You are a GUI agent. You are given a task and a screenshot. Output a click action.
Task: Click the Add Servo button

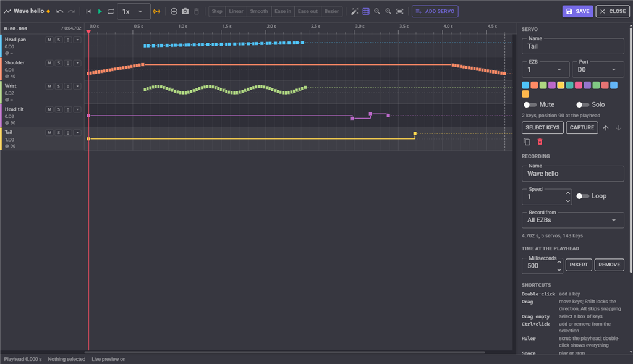tap(435, 11)
